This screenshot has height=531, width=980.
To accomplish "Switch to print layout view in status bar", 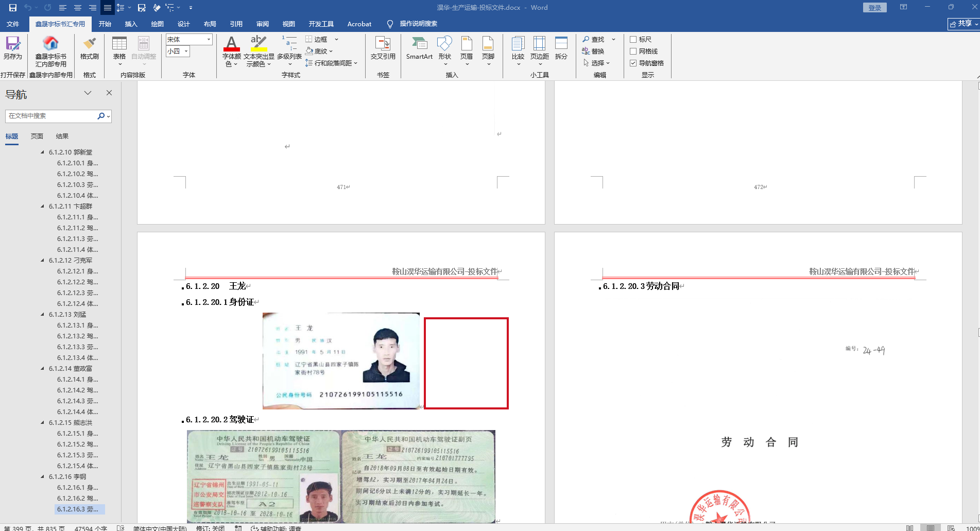I will pyautogui.click(x=931, y=527).
